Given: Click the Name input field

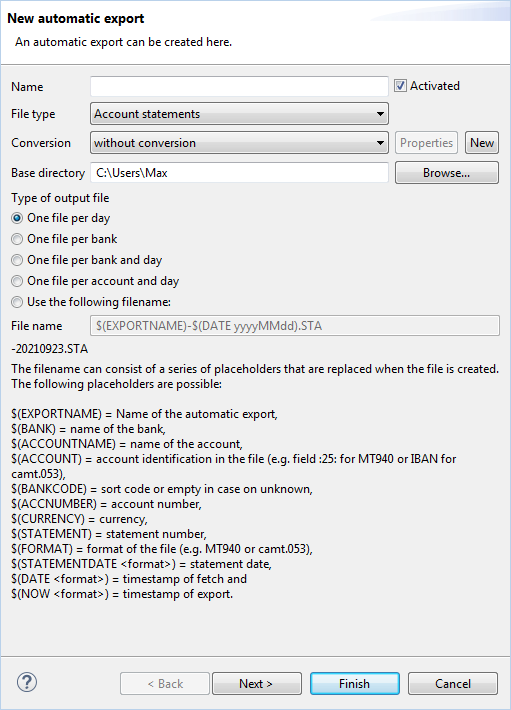Looking at the screenshot, I should 239,86.
